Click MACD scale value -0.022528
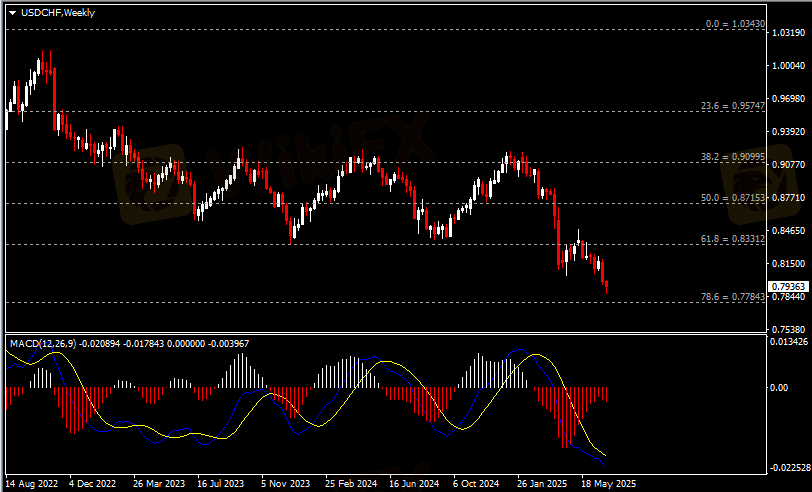Screen dimensions: 812x492 tap(789, 468)
